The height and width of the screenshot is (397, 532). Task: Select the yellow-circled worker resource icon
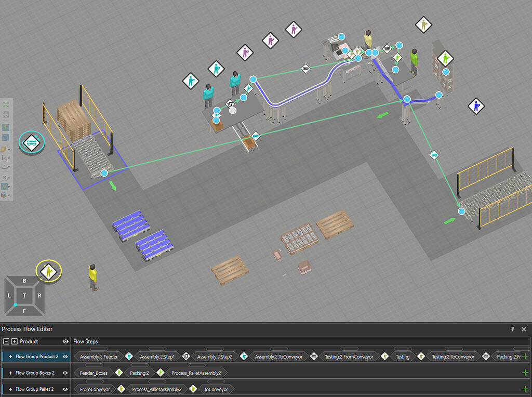(x=48, y=271)
